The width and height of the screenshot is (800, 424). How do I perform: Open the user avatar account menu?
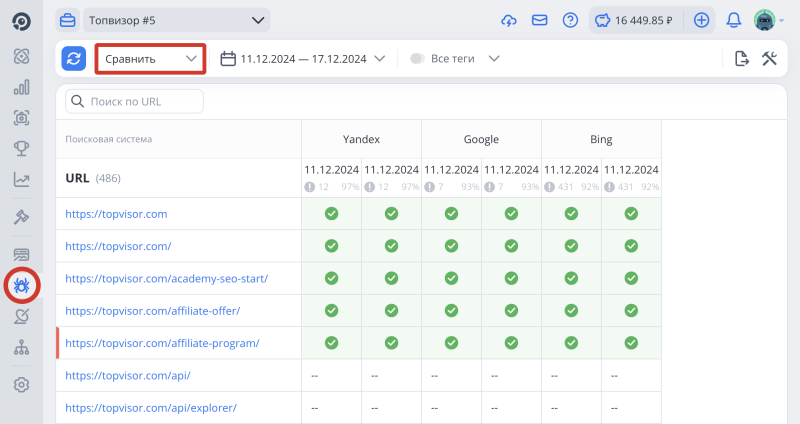pyautogui.click(x=765, y=20)
